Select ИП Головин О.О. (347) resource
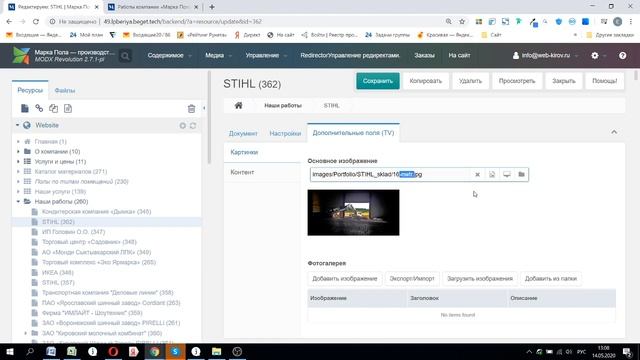 pos(73,232)
